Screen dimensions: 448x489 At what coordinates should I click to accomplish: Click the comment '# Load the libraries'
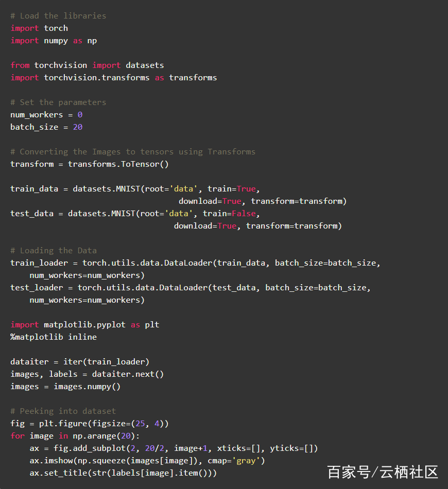58,15
